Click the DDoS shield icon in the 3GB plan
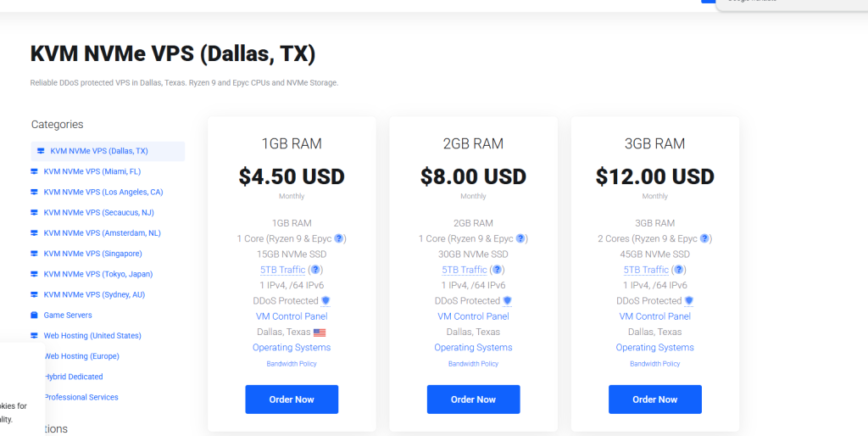Viewport: 868px width, 436px height. pos(688,301)
